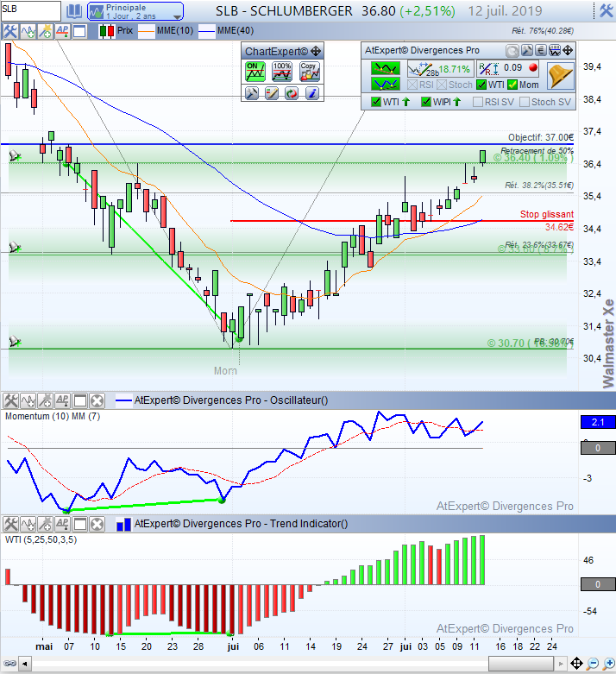
Task: Click the 28b 18.71% projection button
Action: [440, 69]
